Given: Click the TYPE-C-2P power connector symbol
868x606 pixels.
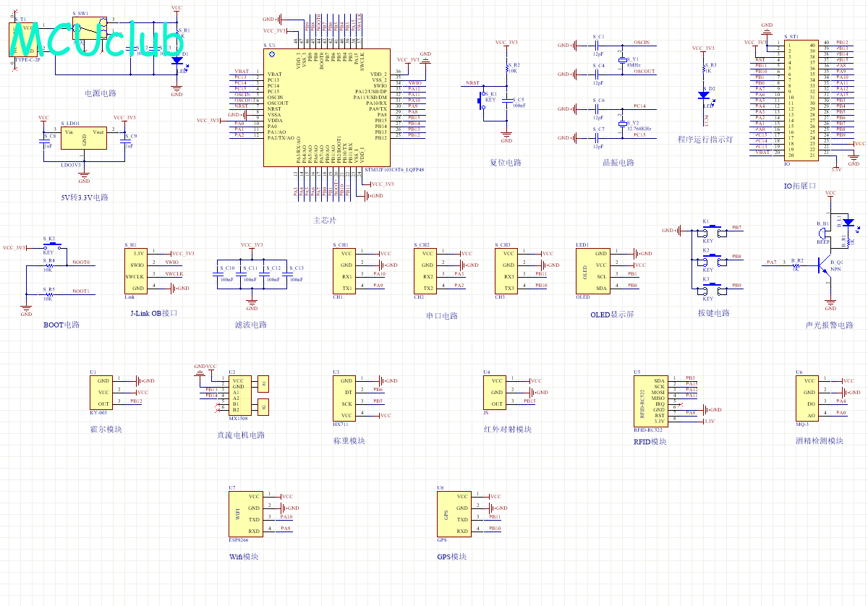Looking at the screenshot, I should (x=22, y=39).
